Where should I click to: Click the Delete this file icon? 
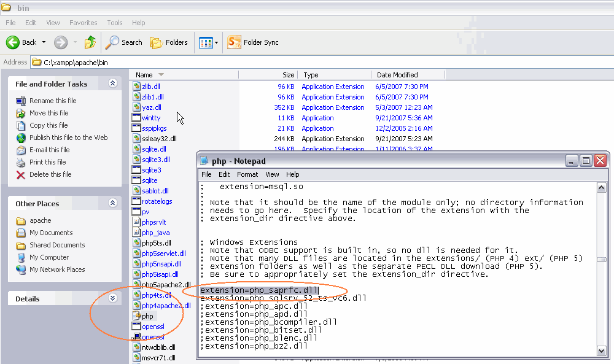point(21,174)
